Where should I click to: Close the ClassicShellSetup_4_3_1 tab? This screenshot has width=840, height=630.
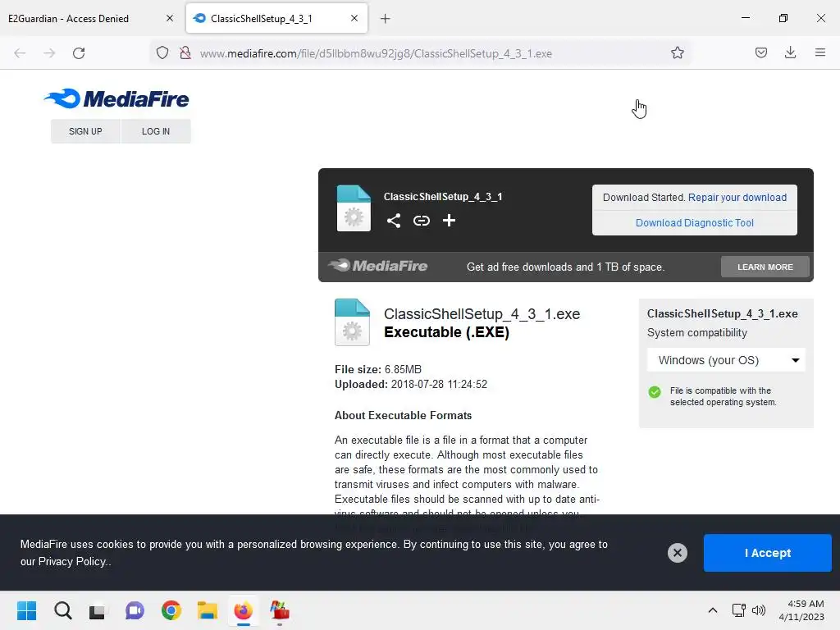tap(354, 18)
